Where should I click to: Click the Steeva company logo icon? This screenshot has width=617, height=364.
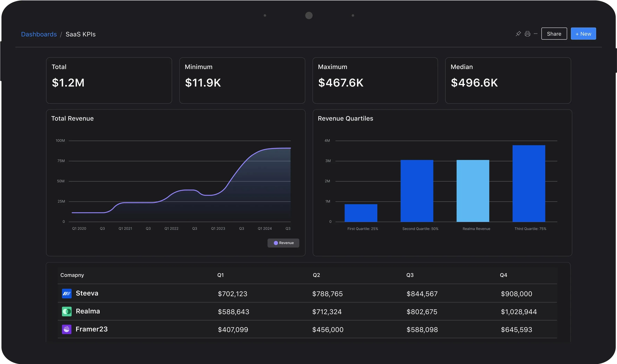pos(67,293)
